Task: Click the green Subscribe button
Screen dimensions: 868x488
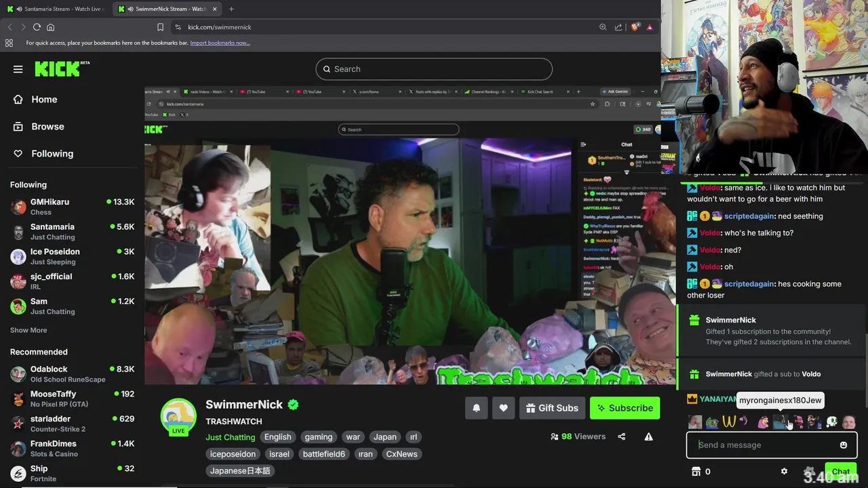Action: [x=625, y=408]
